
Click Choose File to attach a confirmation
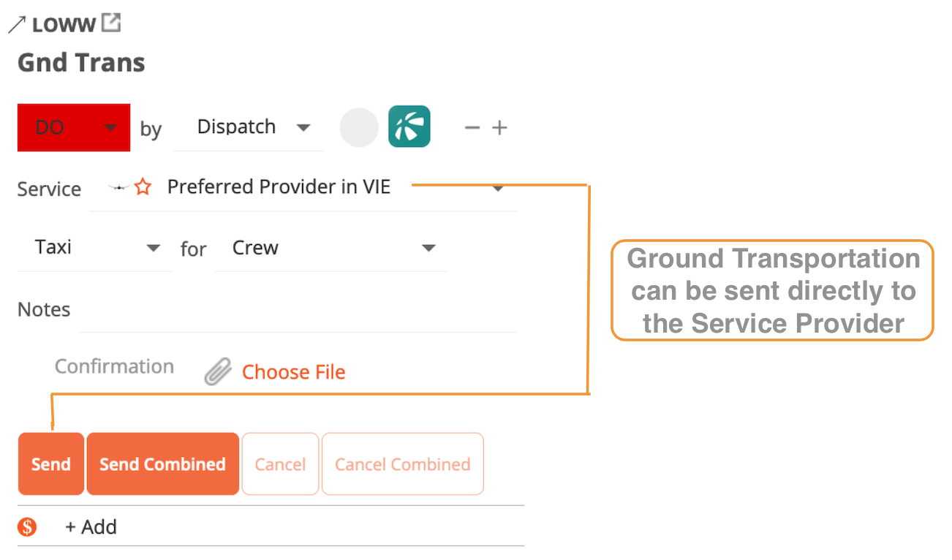click(293, 371)
